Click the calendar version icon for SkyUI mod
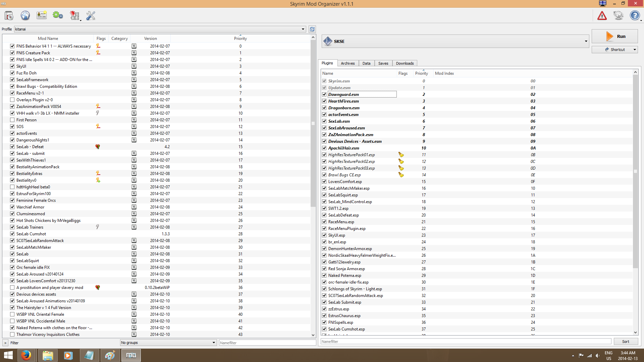The width and height of the screenshot is (644, 362). click(x=134, y=66)
